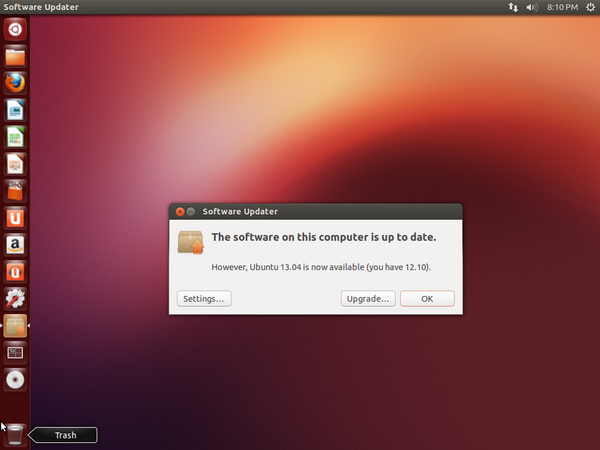Click the Trash tooltip label
This screenshot has height=450, width=600.
pos(65,435)
